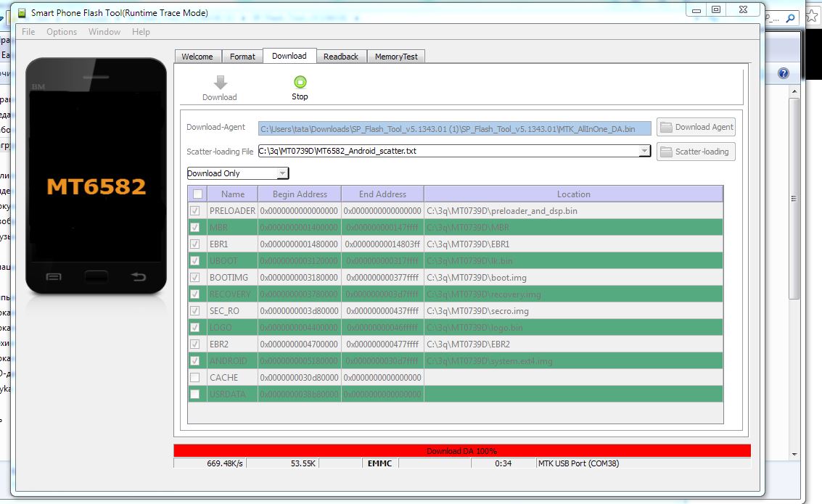Click the Flash Tool title bar icon
This screenshot has height=504, width=822.
pyautogui.click(x=22, y=12)
